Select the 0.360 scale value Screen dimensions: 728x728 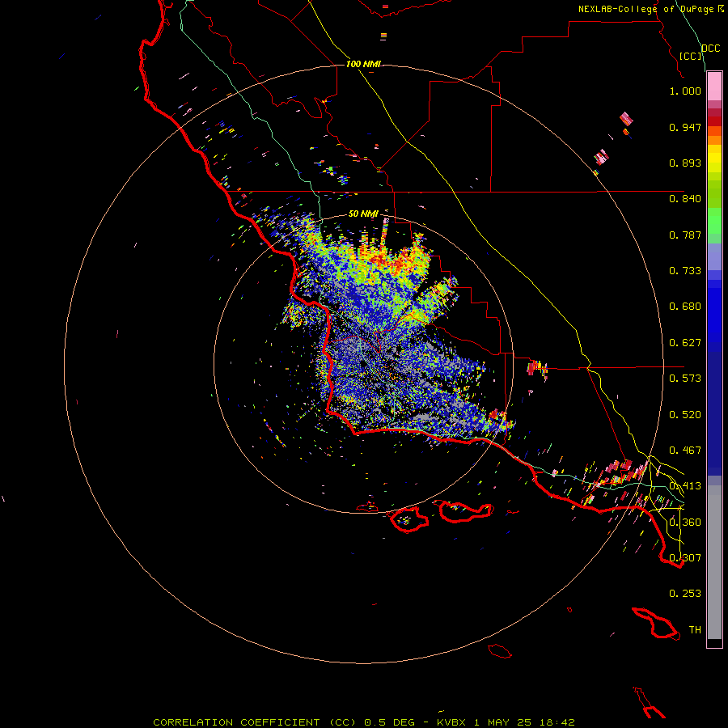(685, 523)
